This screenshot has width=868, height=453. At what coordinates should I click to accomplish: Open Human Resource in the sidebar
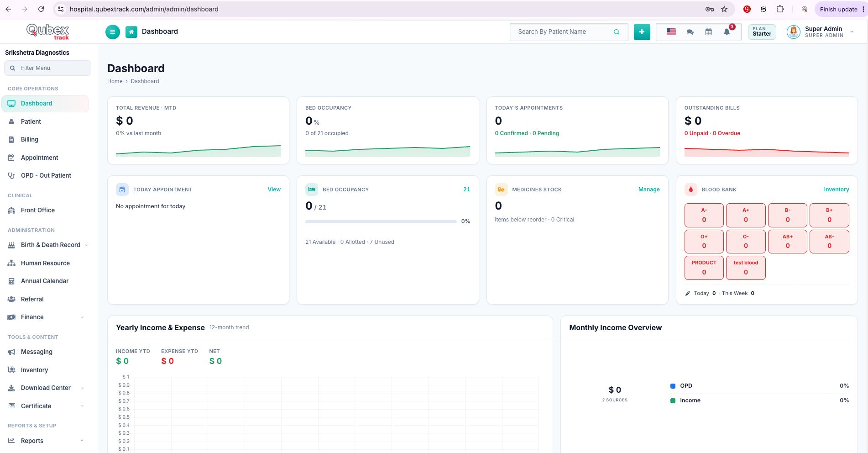pos(45,263)
